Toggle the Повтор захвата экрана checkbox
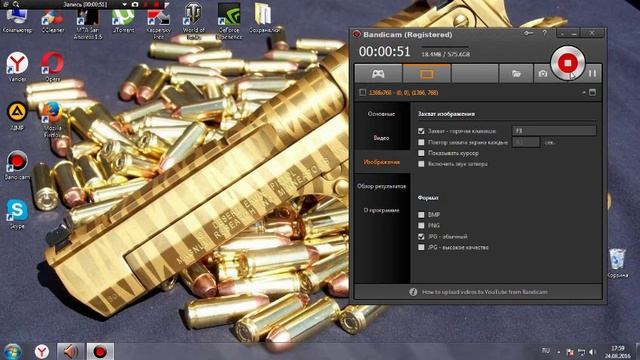This screenshot has width=640, height=360. pyautogui.click(x=421, y=142)
